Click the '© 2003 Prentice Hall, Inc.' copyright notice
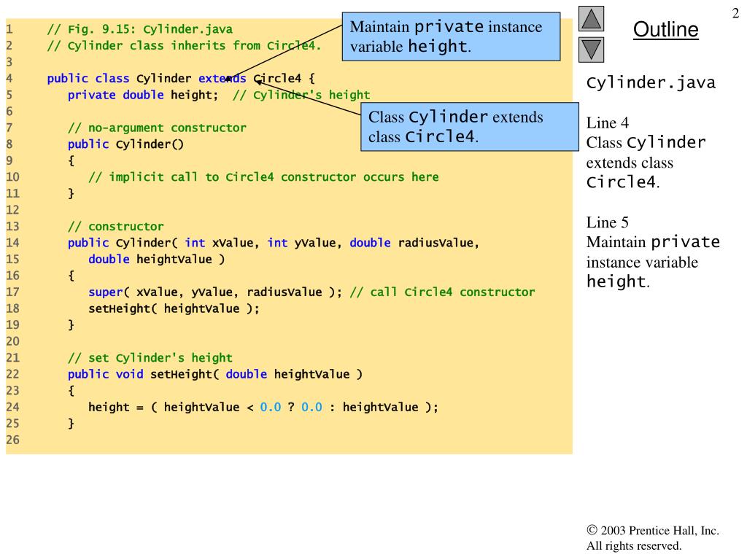 pyautogui.click(x=653, y=531)
